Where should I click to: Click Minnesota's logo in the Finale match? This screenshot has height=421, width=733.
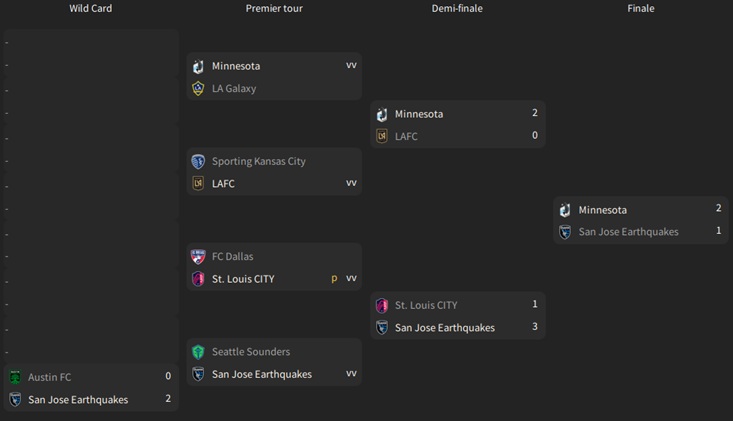[565, 210]
